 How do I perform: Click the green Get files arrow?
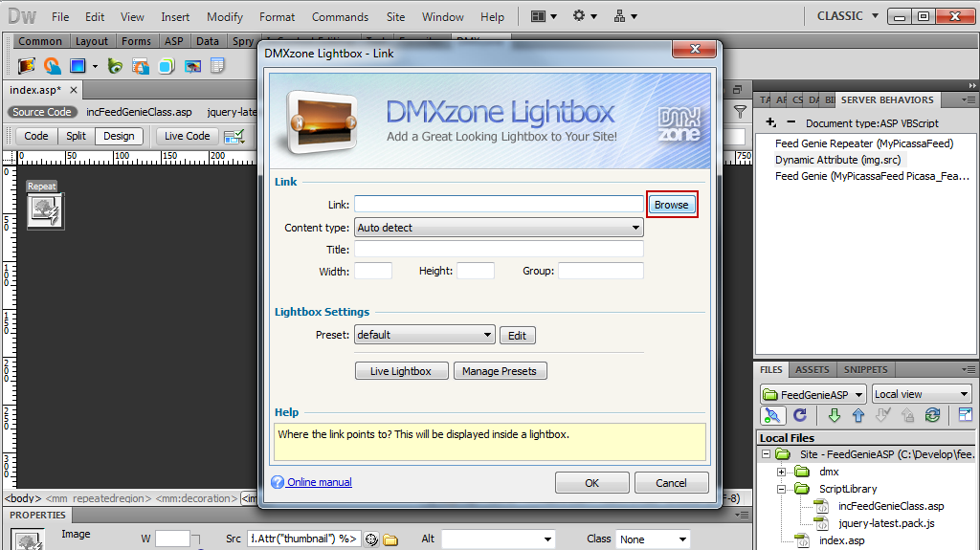coord(834,415)
